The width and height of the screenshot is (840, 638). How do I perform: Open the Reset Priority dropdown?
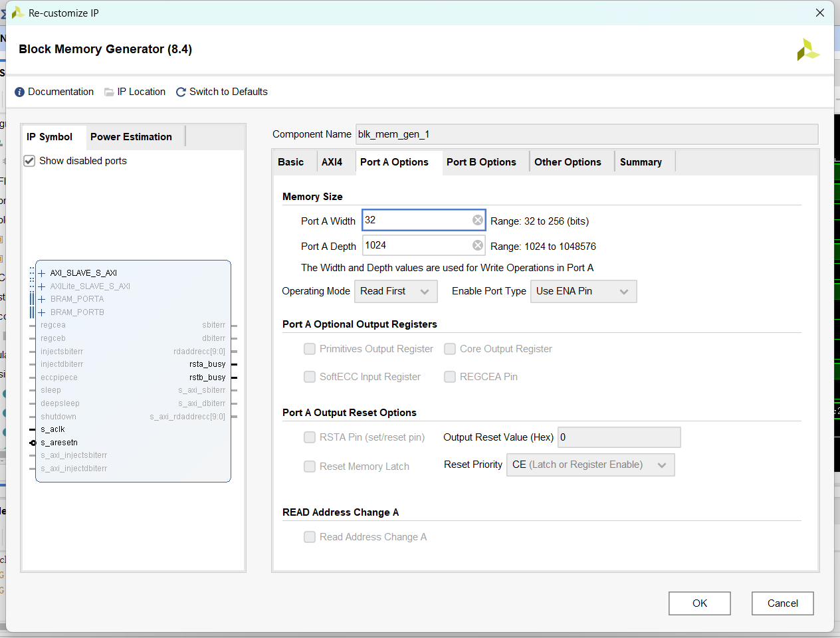tap(589, 465)
